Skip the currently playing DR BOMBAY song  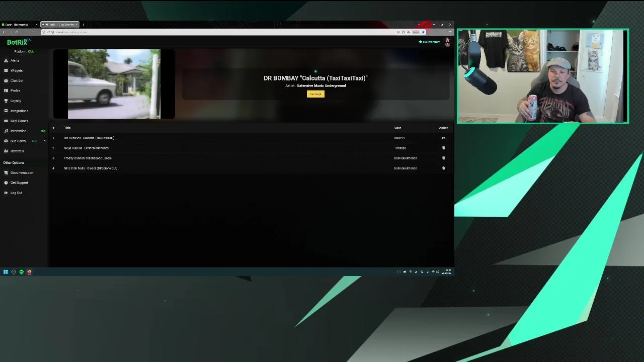[443, 138]
